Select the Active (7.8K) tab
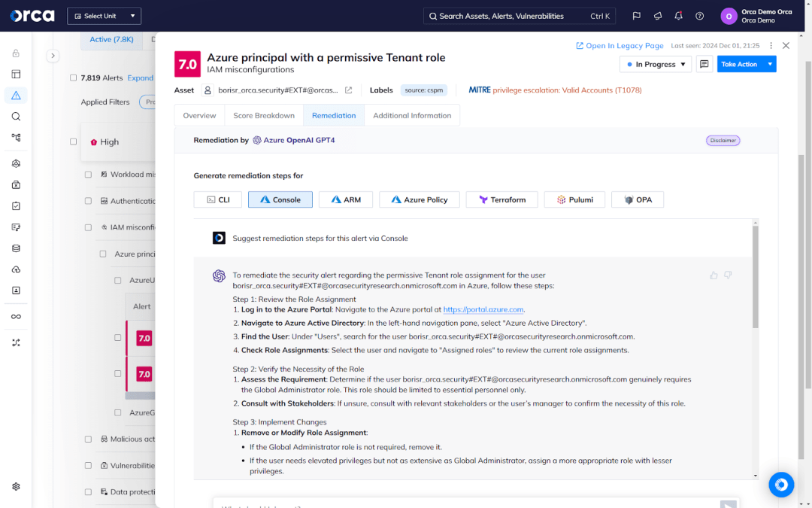 [x=111, y=39]
